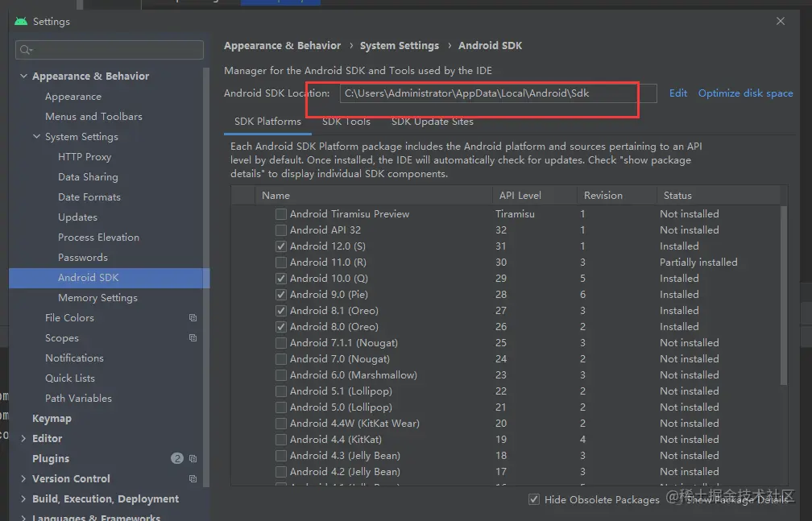812x521 pixels.
Task: Click Edit link for SDK location
Action: click(x=678, y=93)
